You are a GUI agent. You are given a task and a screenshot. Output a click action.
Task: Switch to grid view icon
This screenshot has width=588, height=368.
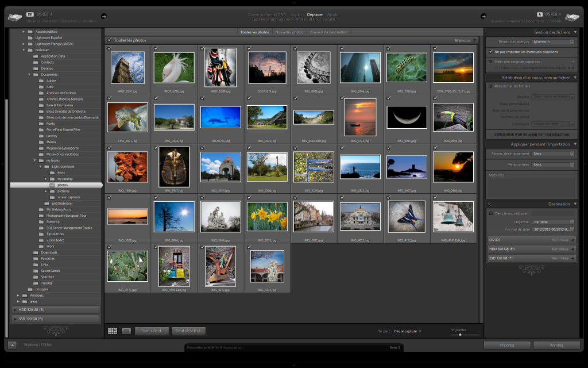[x=113, y=331]
